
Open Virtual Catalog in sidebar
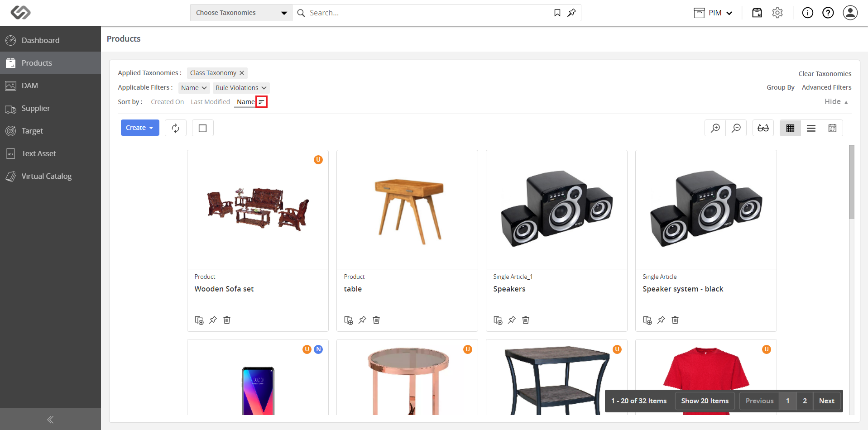pos(50,176)
